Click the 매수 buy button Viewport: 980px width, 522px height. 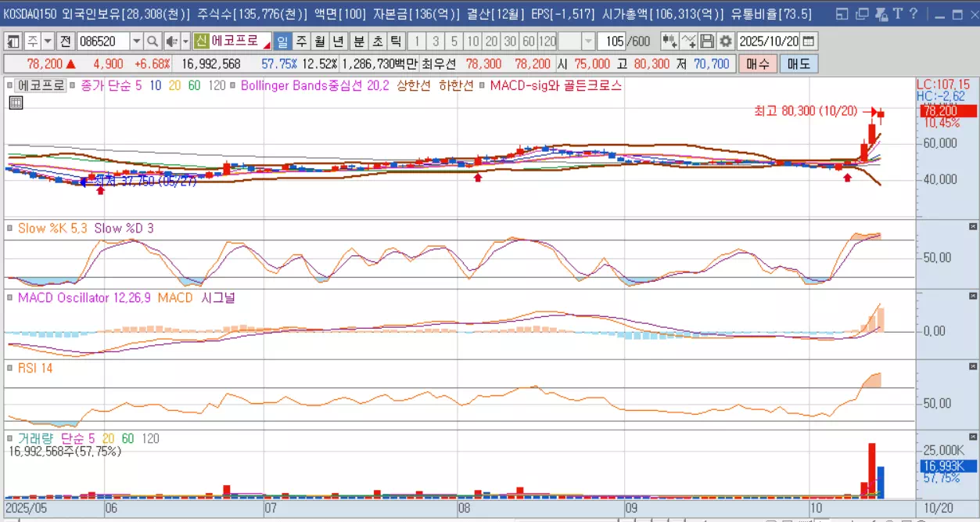[x=758, y=64]
